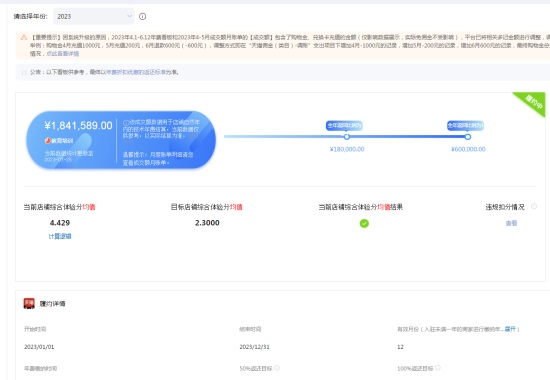Click tooltip label above ¥180,000.00 milestone
The width and height of the screenshot is (550, 380).
pyautogui.click(x=344, y=126)
